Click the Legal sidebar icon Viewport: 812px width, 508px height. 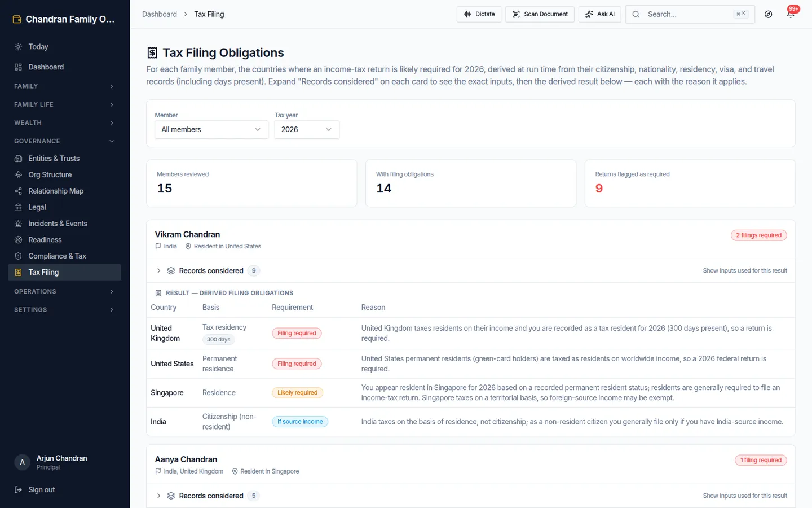tap(18, 208)
